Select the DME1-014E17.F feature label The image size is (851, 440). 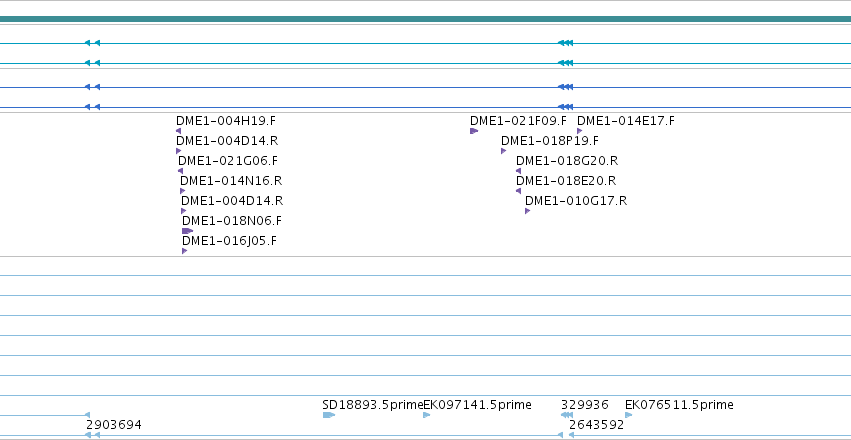pyautogui.click(x=626, y=121)
